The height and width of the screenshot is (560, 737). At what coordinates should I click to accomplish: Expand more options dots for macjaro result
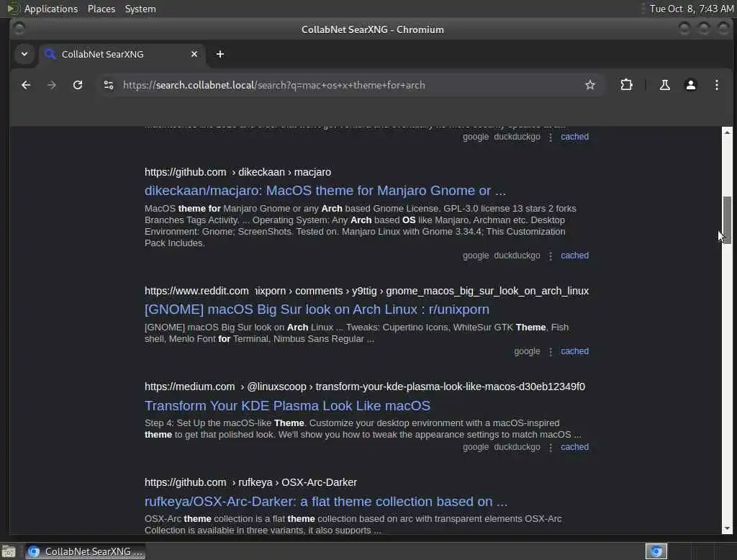[x=551, y=256]
